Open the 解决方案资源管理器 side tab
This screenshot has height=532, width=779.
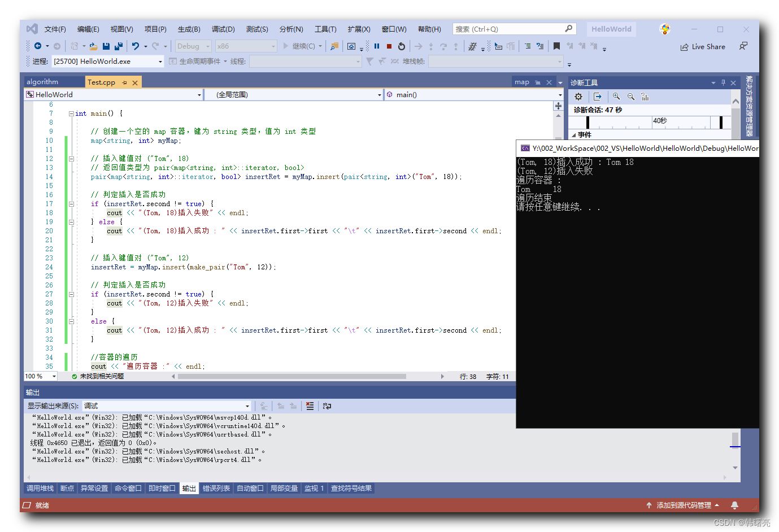point(750,106)
